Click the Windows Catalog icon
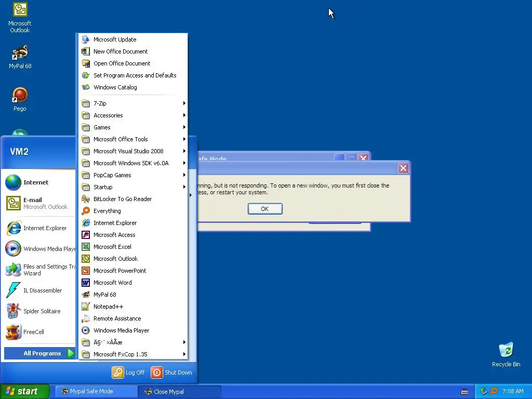Image resolution: width=532 pixels, height=399 pixels. (x=86, y=87)
